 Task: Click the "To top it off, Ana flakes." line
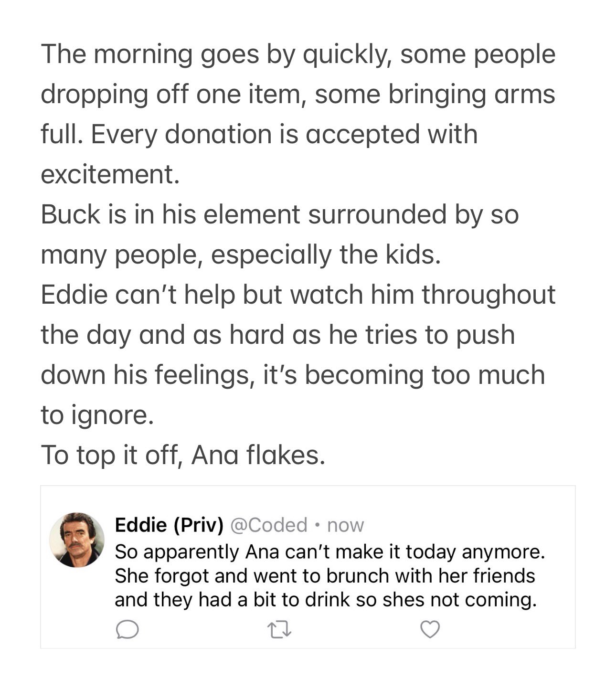coord(183,455)
